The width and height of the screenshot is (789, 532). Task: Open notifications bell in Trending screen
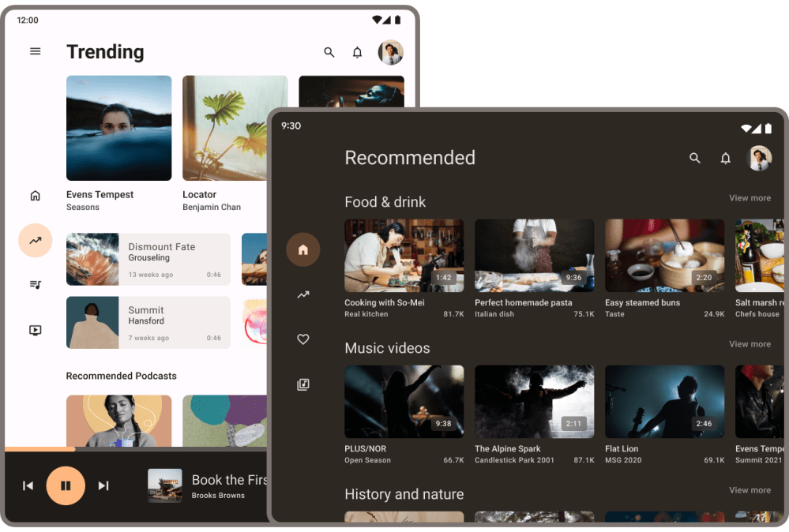click(357, 52)
